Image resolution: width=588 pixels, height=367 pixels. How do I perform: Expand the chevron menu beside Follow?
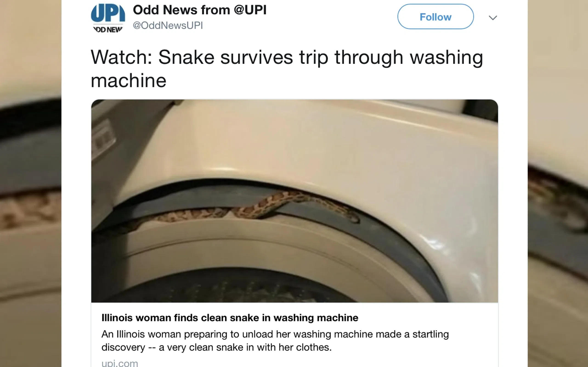point(493,18)
